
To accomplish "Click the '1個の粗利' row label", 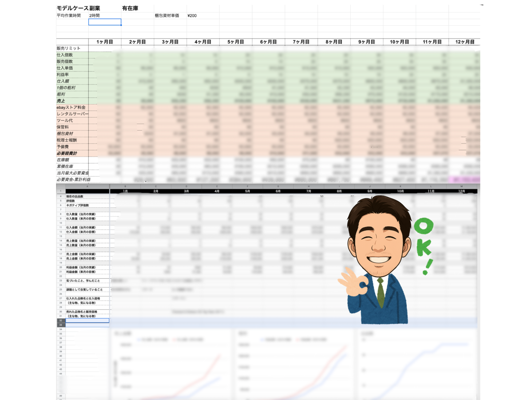I will point(66,87).
